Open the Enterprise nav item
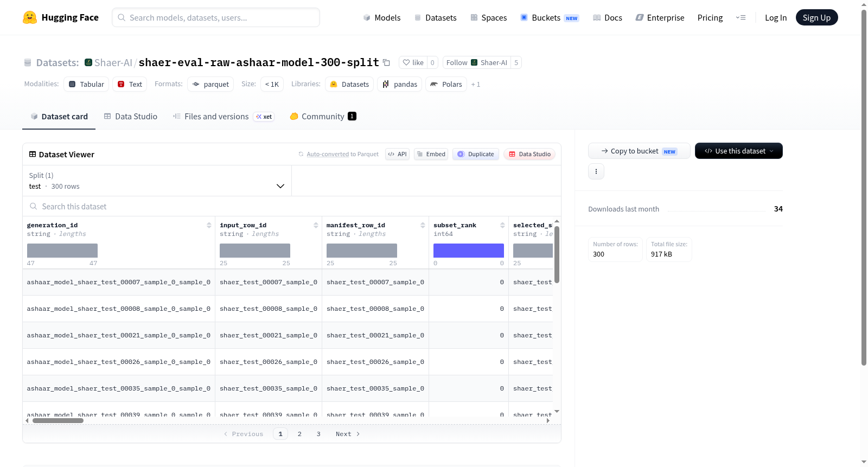868x467 pixels. [660, 17]
